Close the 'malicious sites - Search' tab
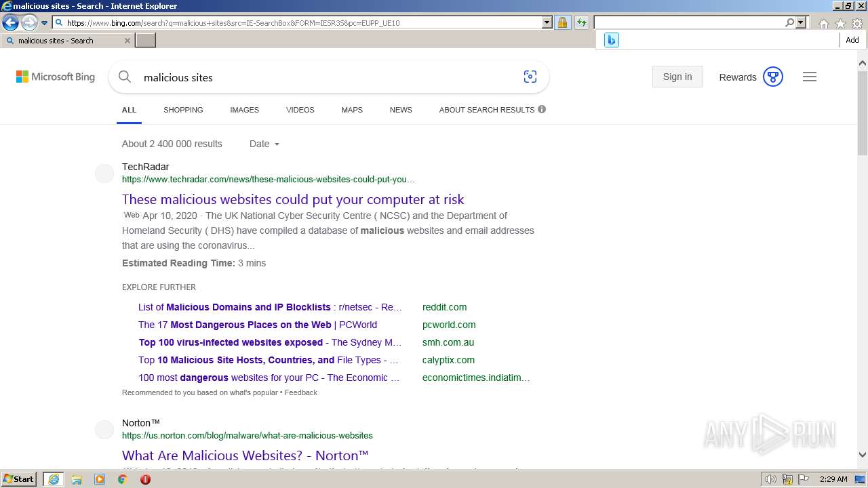This screenshot has height=488, width=868. tap(127, 41)
